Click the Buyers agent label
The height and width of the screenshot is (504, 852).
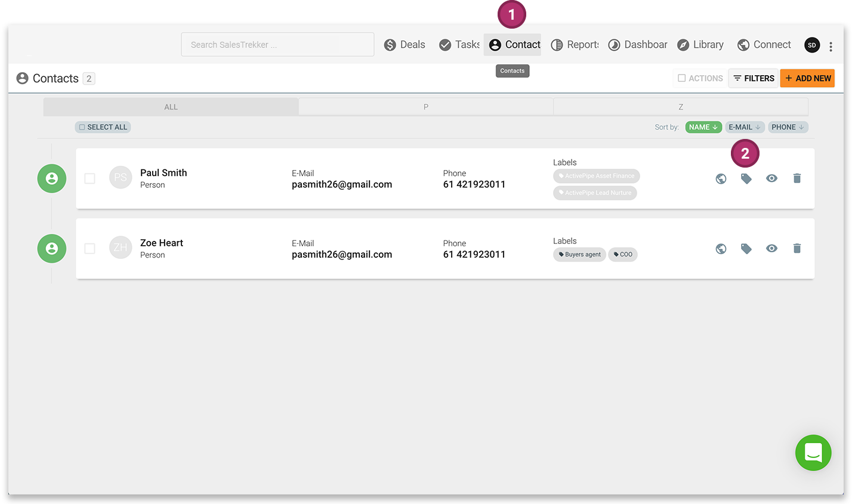click(x=579, y=255)
